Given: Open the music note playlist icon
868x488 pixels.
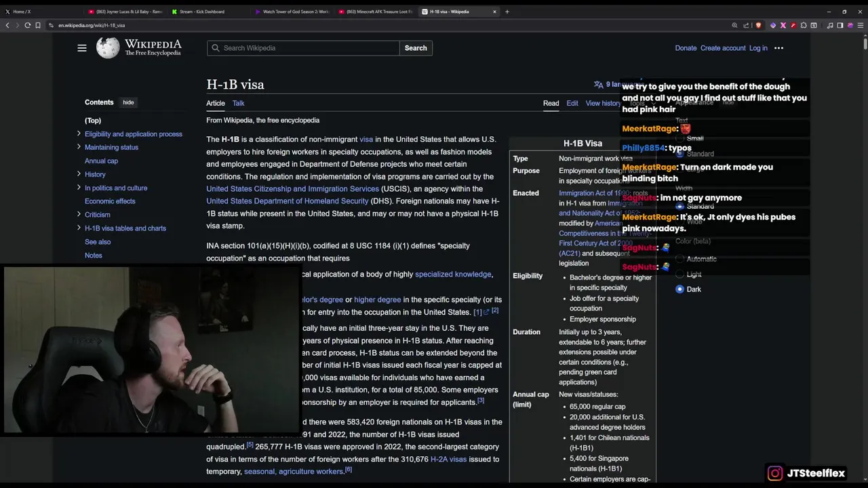Looking at the screenshot, I should point(831,25).
